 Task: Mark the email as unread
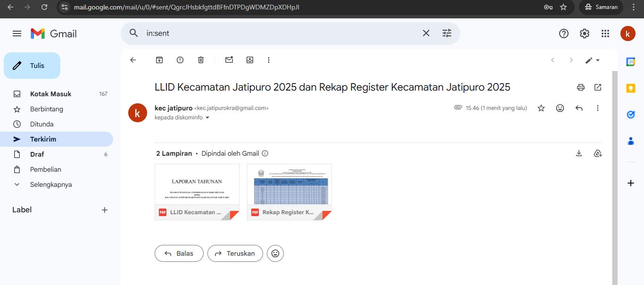coord(229,60)
